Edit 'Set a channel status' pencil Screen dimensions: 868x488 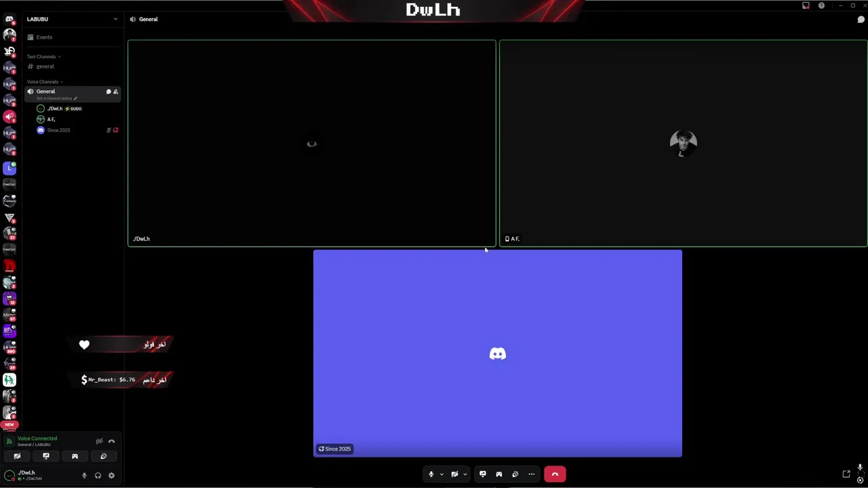click(x=75, y=98)
